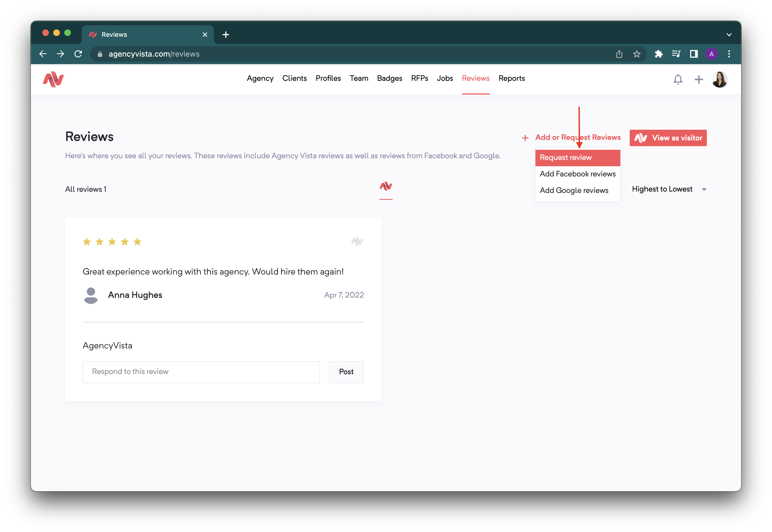Open Chrome profile avatar A

[x=711, y=54]
